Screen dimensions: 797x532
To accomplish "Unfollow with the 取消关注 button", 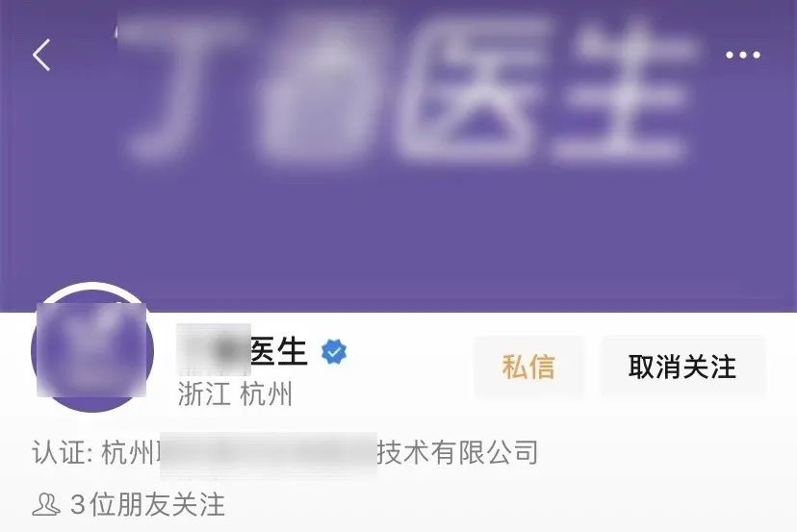I will point(682,367).
